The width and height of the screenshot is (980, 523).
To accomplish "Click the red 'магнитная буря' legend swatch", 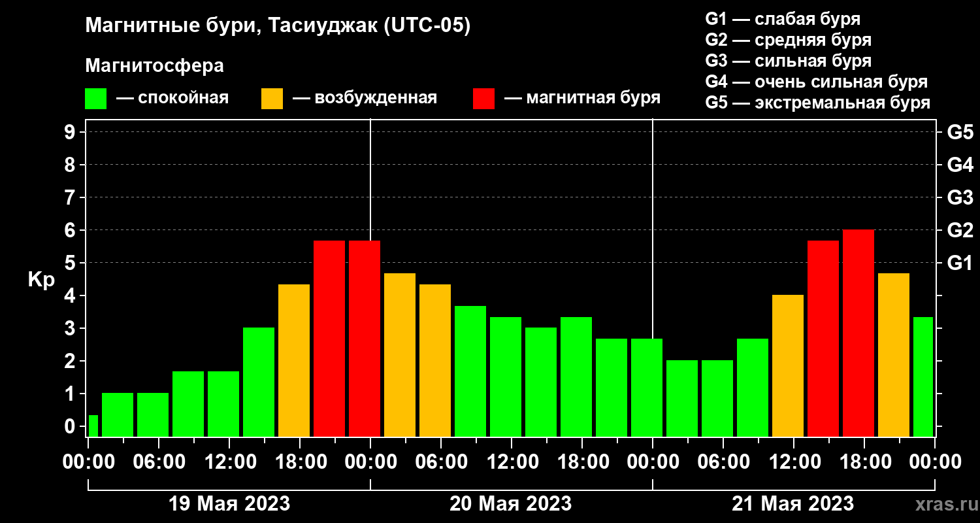I will click(x=483, y=99).
